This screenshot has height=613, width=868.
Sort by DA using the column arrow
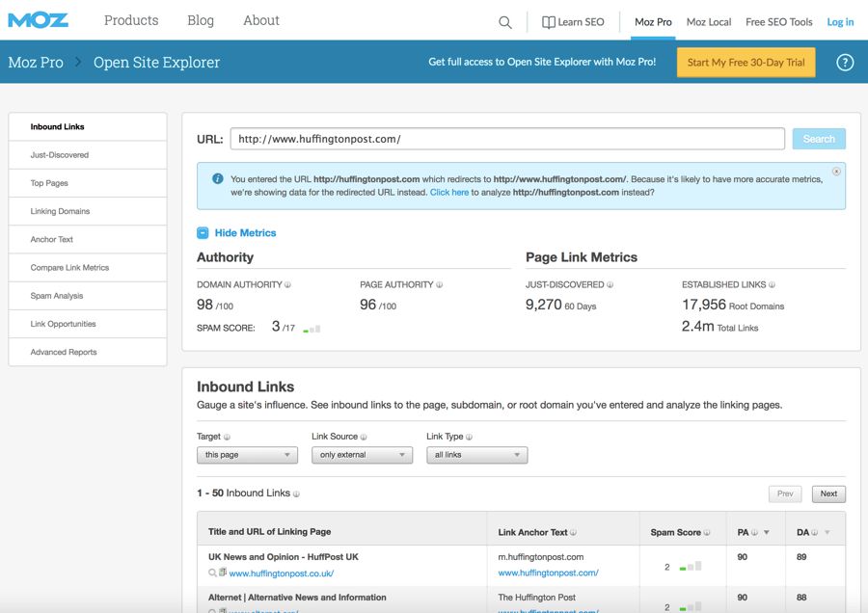pyautogui.click(x=827, y=532)
